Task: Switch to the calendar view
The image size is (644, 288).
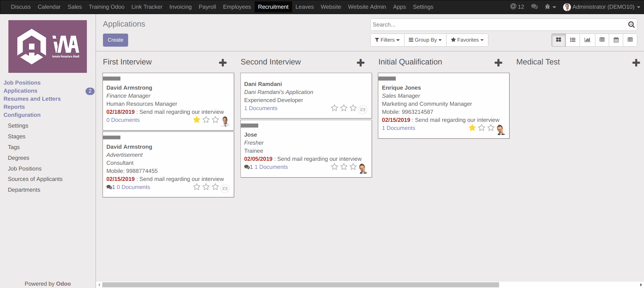Action: [616, 40]
